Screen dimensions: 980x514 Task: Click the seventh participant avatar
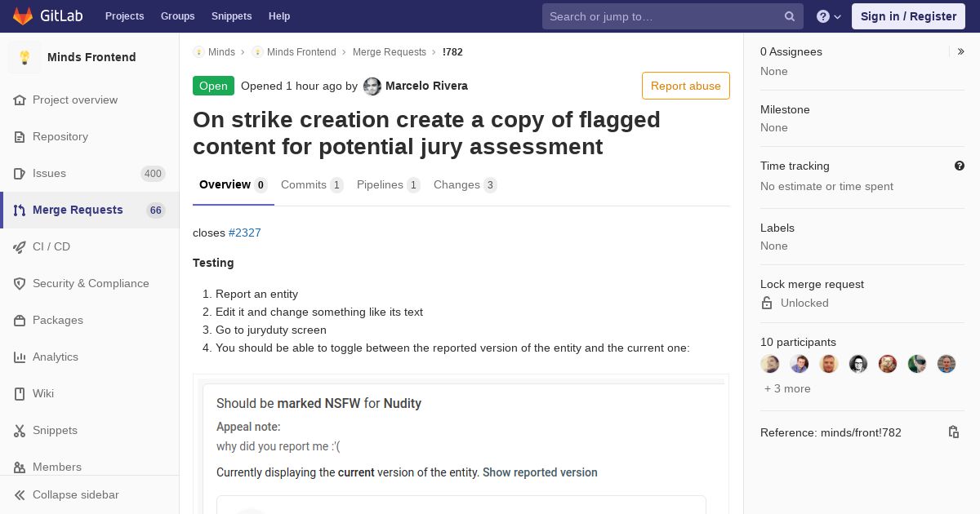tap(947, 364)
